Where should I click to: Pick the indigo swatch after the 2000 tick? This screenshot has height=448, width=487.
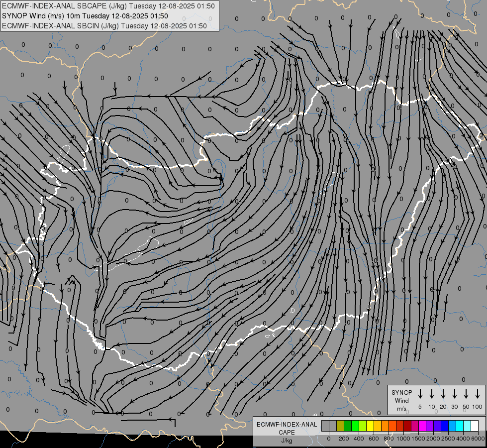(437, 426)
